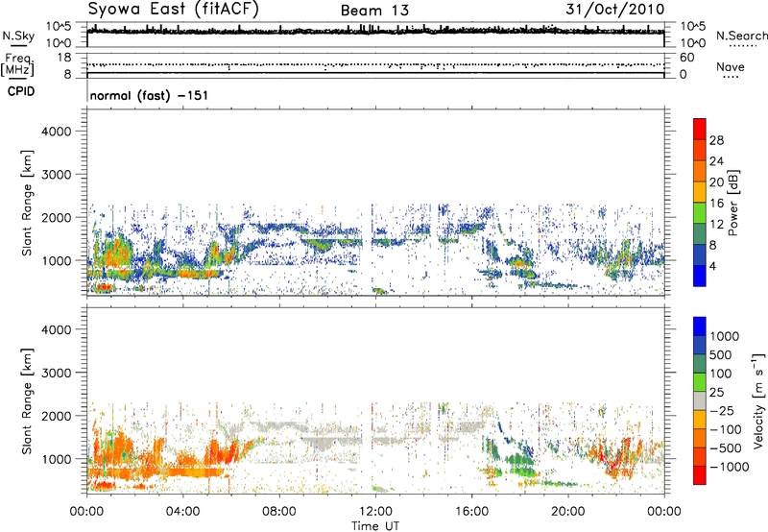Click the plot title "Syowa East (fitACF)"
The width and height of the screenshot is (768, 532).
click(173, 9)
